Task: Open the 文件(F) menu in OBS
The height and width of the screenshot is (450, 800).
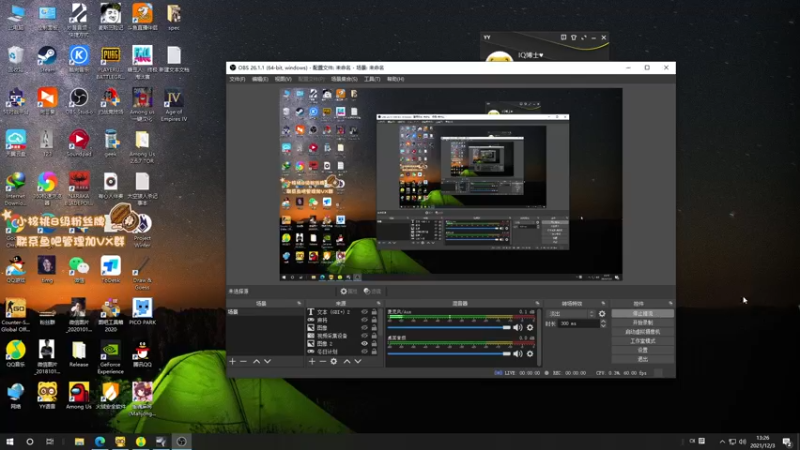Action: coord(237,79)
